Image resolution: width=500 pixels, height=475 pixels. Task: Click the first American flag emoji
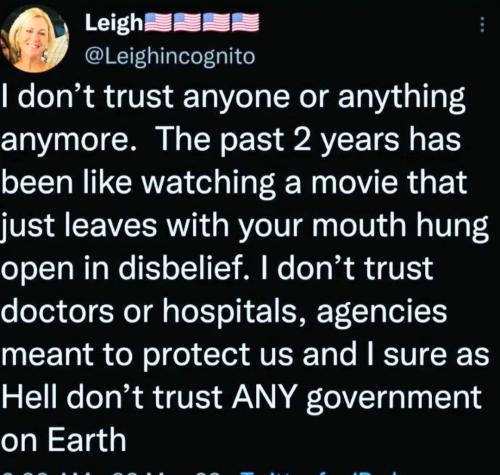(158, 23)
